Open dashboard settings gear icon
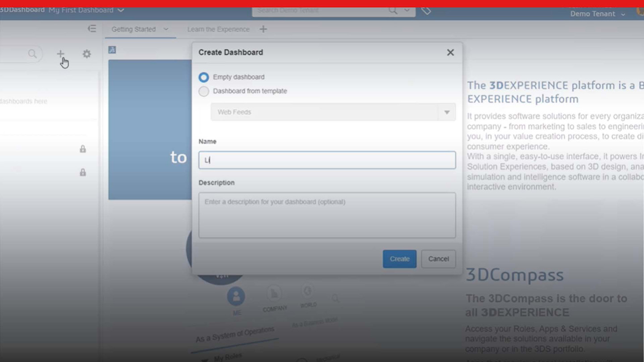Image resolution: width=644 pixels, height=362 pixels. click(87, 54)
